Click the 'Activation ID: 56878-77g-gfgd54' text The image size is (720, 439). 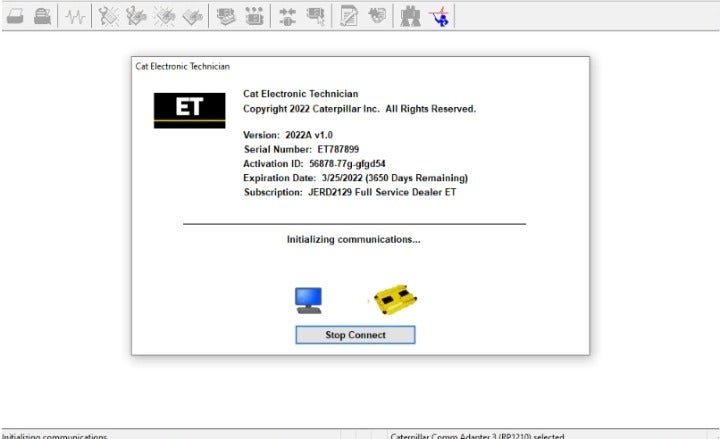point(314,164)
